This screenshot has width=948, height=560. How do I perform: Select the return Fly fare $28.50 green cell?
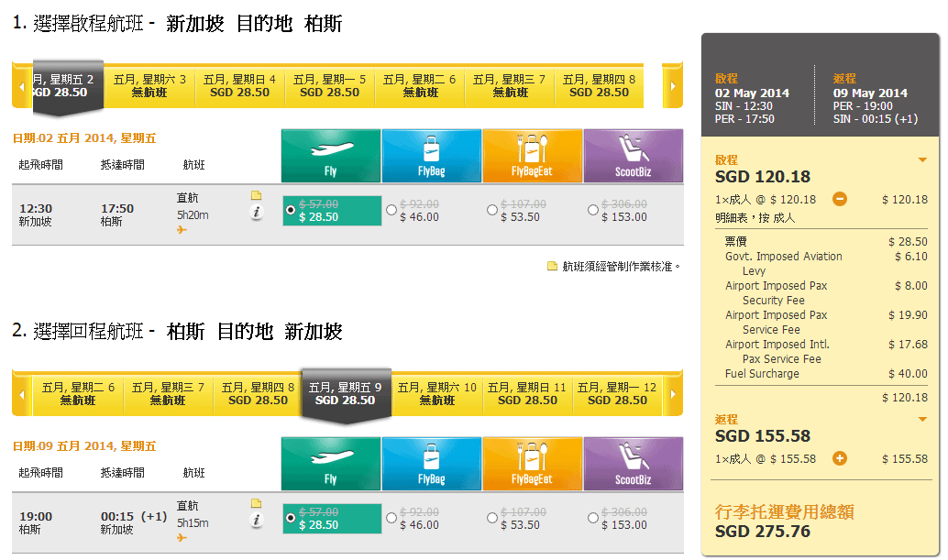pos(331,519)
